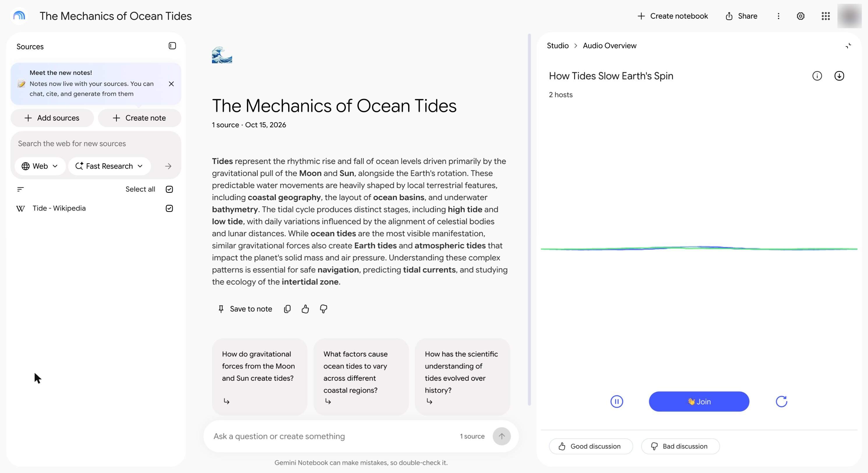Submit web source search arrow

(168, 166)
